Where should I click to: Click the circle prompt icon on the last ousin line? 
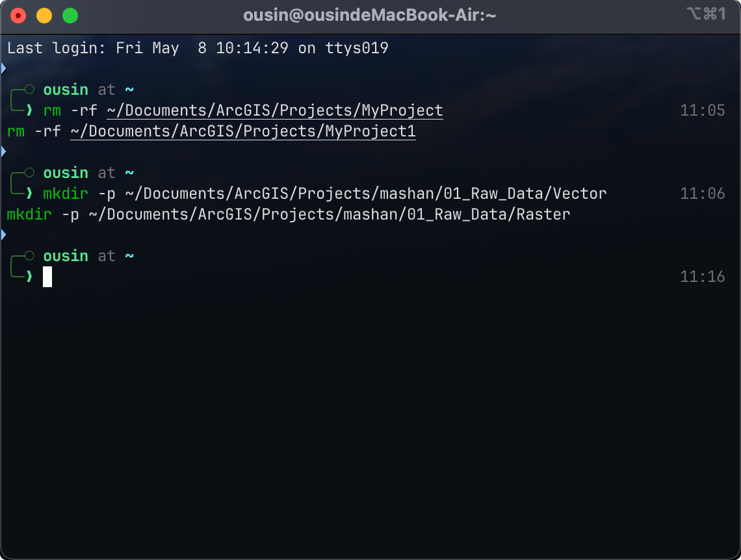click(x=29, y=255)
